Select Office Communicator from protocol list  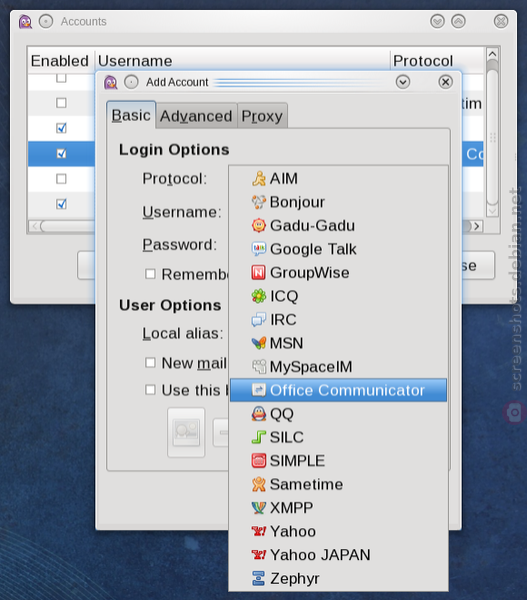(338, 390)
